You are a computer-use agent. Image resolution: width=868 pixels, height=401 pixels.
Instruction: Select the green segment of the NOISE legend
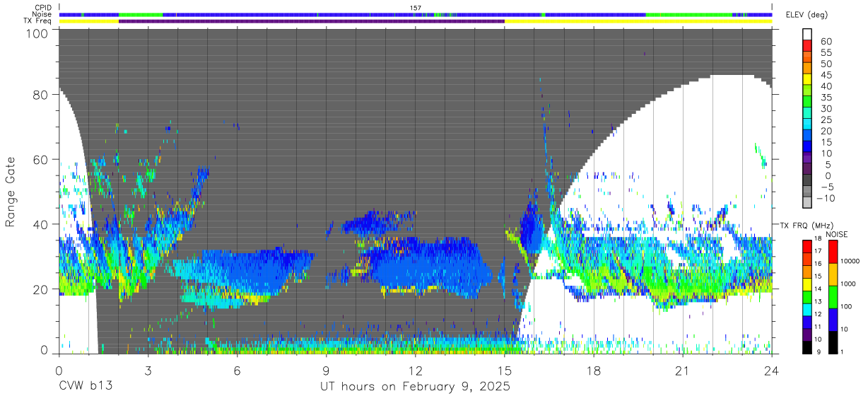(x=833, y=297)
